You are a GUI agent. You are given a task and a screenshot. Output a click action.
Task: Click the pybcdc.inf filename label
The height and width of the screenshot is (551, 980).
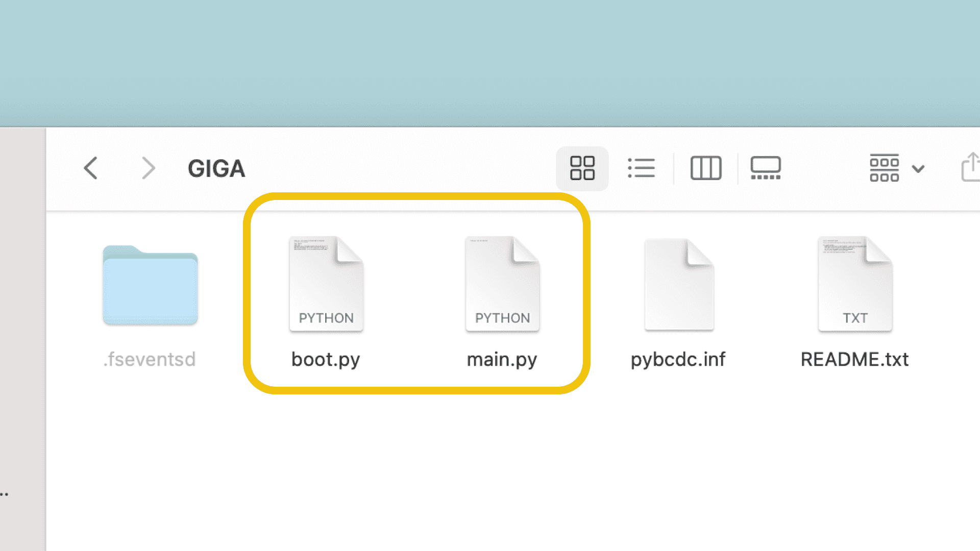click(678, 360)
